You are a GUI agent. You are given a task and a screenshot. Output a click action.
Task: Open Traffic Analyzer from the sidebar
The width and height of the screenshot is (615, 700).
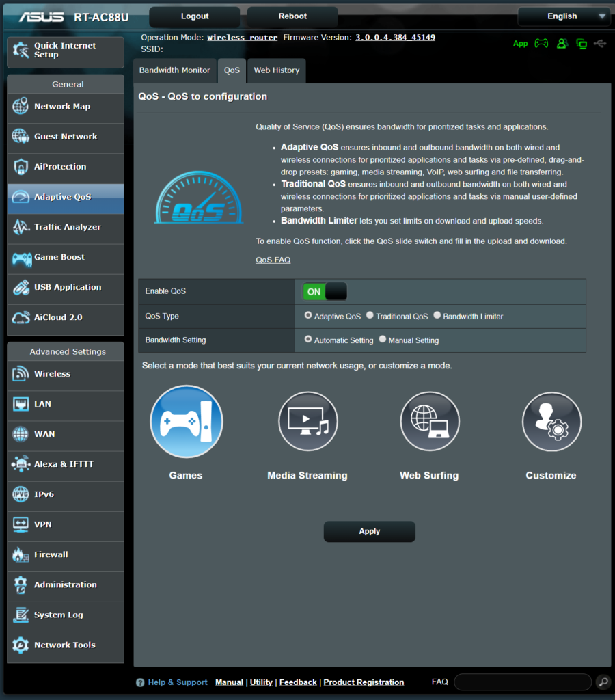[x=66, y=227]
